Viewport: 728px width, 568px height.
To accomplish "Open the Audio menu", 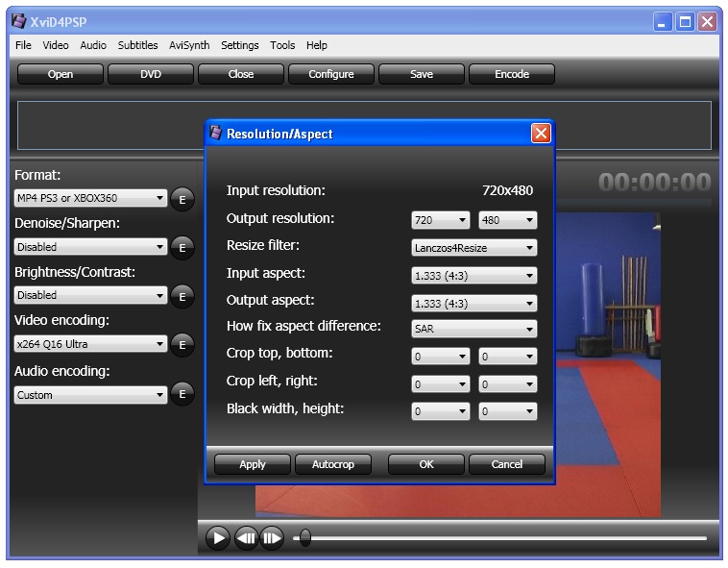I will click(x=93, y=45).
